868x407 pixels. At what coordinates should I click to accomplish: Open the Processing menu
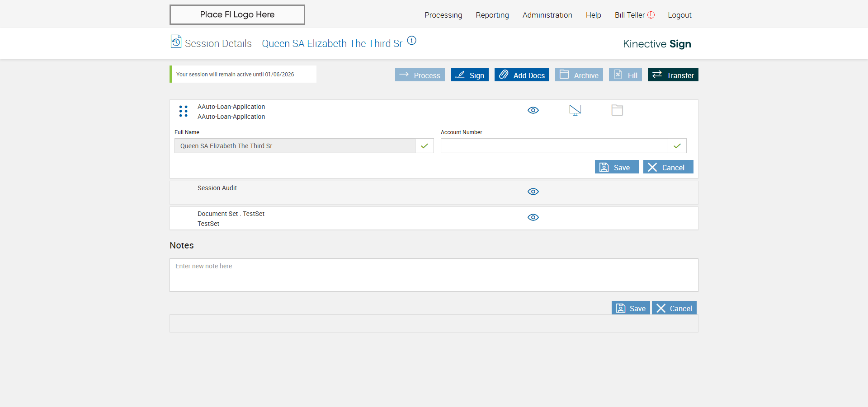point(443,15)
